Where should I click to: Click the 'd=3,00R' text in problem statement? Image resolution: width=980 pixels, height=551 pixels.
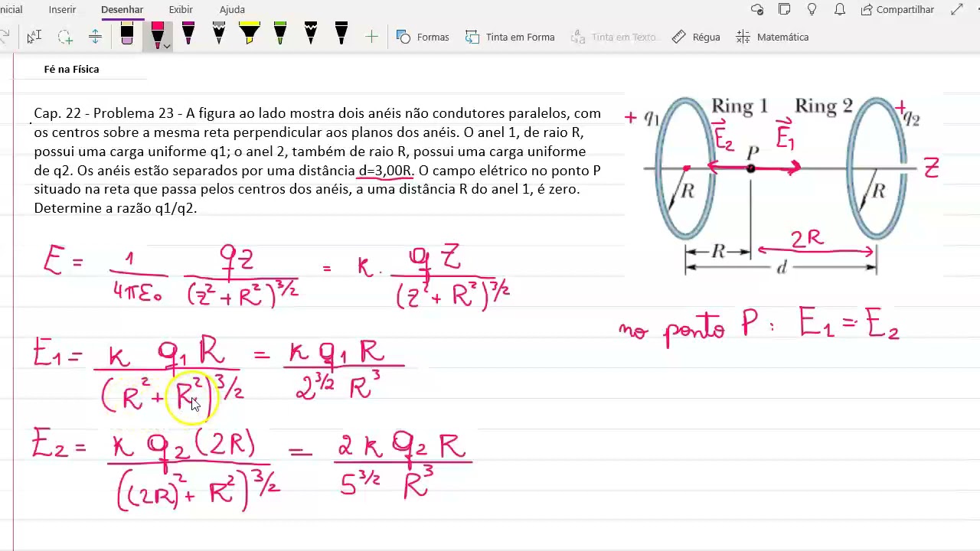[386, 171]
